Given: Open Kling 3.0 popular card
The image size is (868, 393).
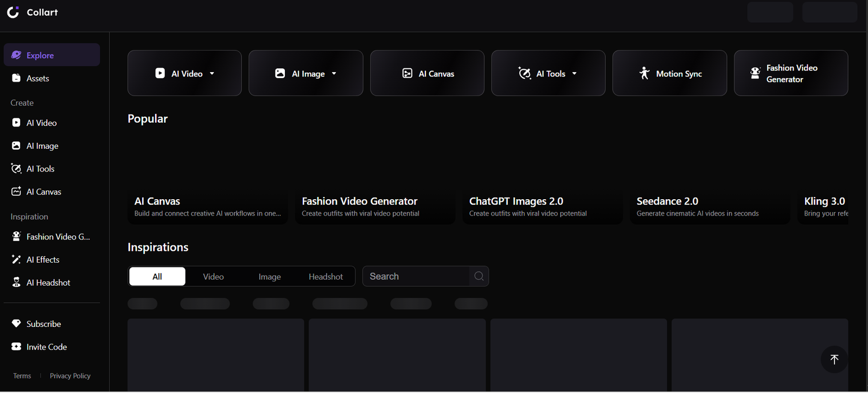Looking at the screenshot, I should pyautogui.click(x=823, y=179).
